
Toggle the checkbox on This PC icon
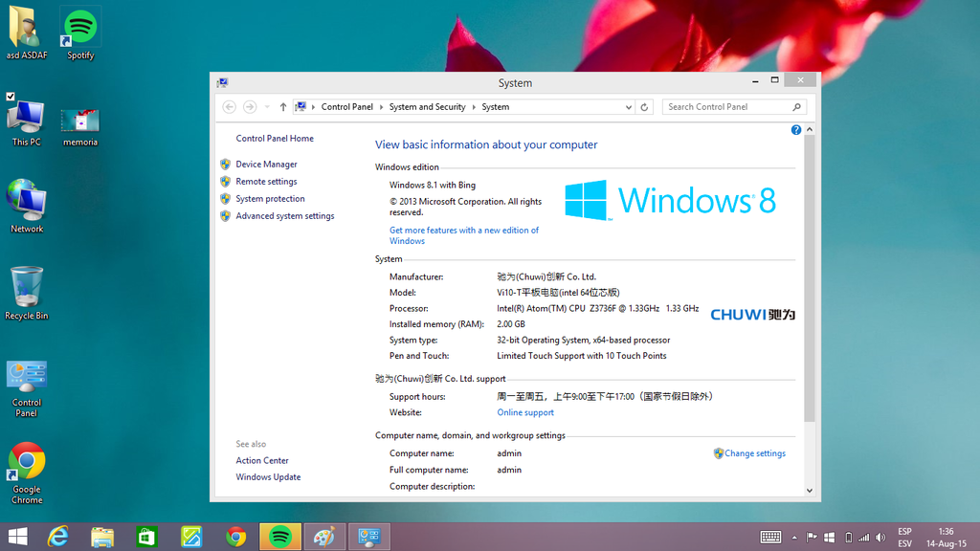11,97
